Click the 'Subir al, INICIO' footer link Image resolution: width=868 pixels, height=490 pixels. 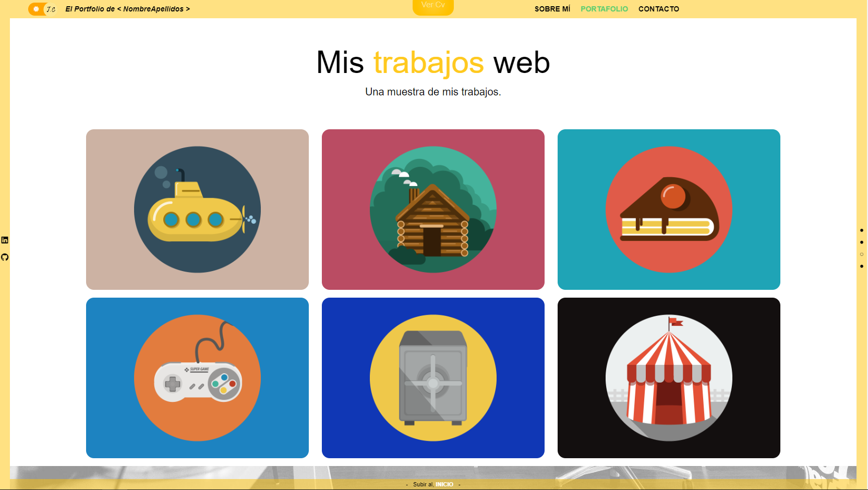click(433, 484)
